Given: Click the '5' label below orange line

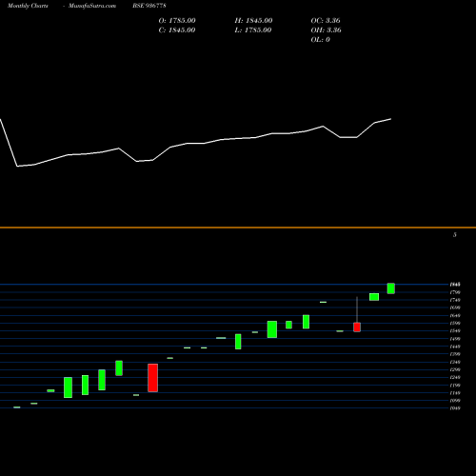Looking at the screenshot, I should (455, 235).
